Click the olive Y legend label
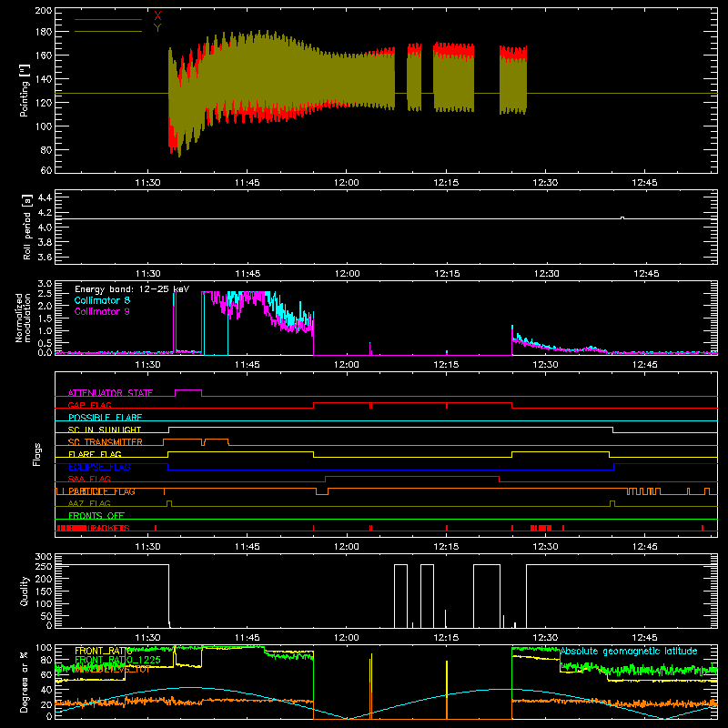728x728 pixels. tap(157, 28)
